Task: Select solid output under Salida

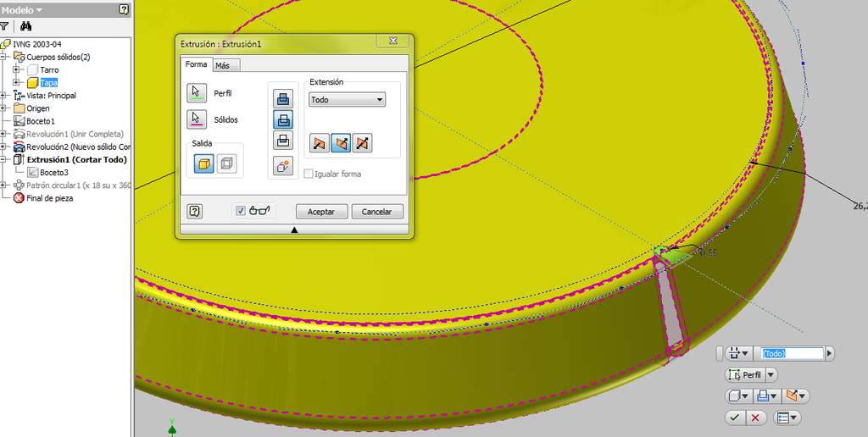Action: pos(203,164)
